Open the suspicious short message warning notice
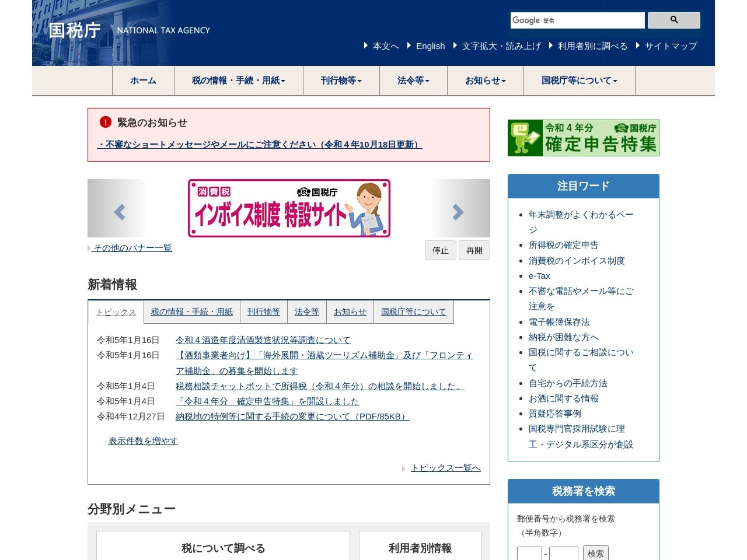 click(x=260, y=144)
